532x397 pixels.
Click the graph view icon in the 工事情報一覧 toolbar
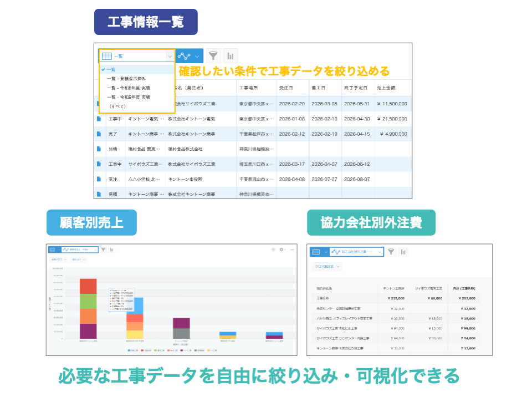click(185, 56)
